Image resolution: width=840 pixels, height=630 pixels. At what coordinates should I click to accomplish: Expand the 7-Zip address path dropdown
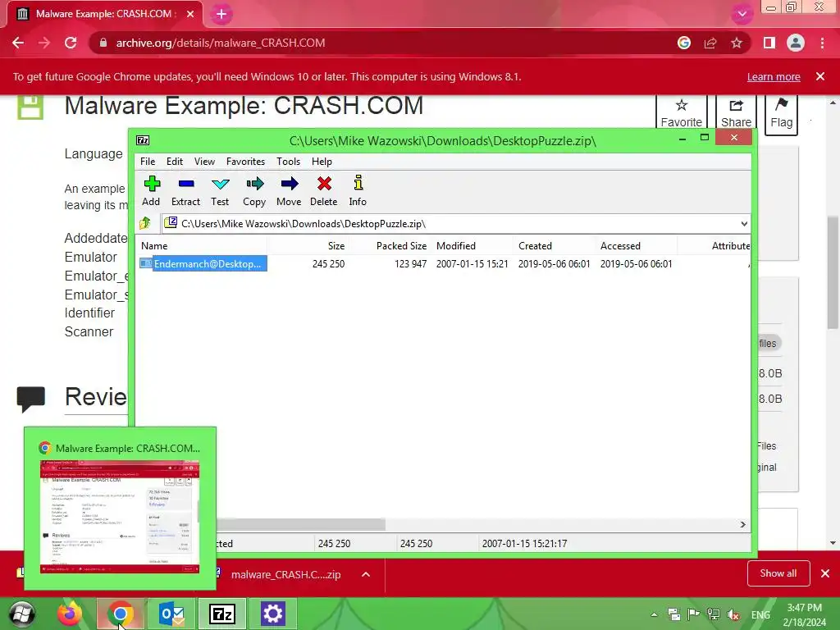pyautogui.click(x=743, y=224)
